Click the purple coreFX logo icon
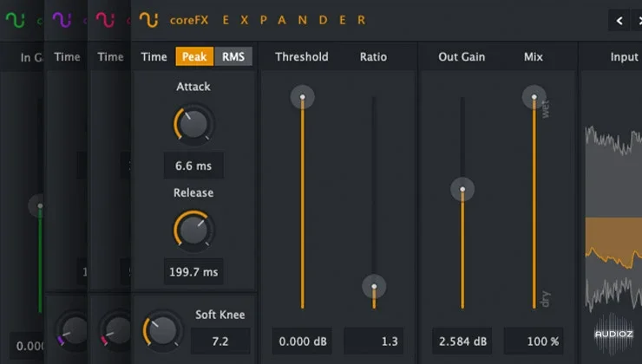The height and width of the screenshot is (364, 642). click(62, 19)
